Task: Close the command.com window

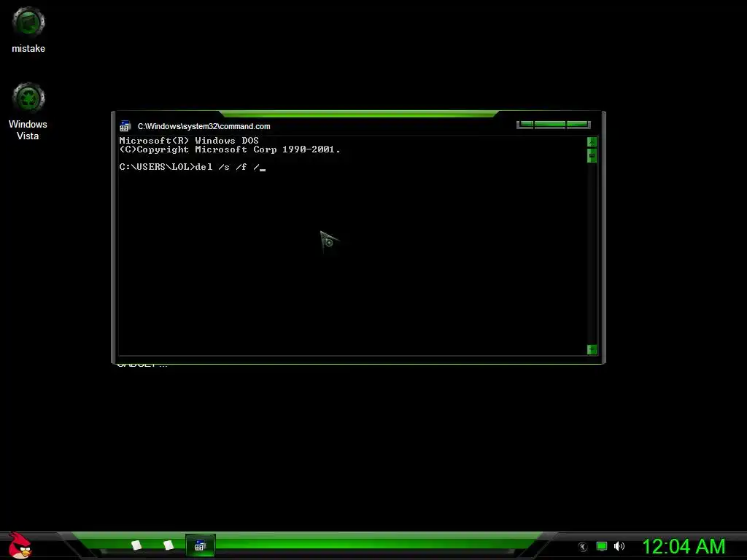Action: pyautogui.click(x=578, y=124)
